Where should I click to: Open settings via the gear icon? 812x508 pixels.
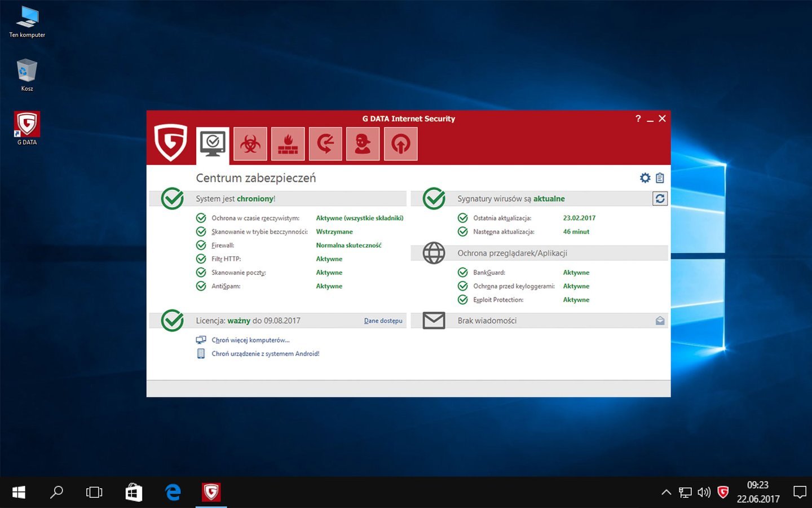point(645,178)
